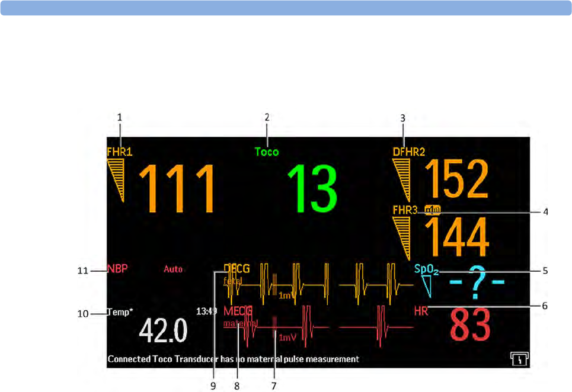Viewport: 572px width, 392px height.
Task: Select the Temp* label
Action: tap(120, 312)
